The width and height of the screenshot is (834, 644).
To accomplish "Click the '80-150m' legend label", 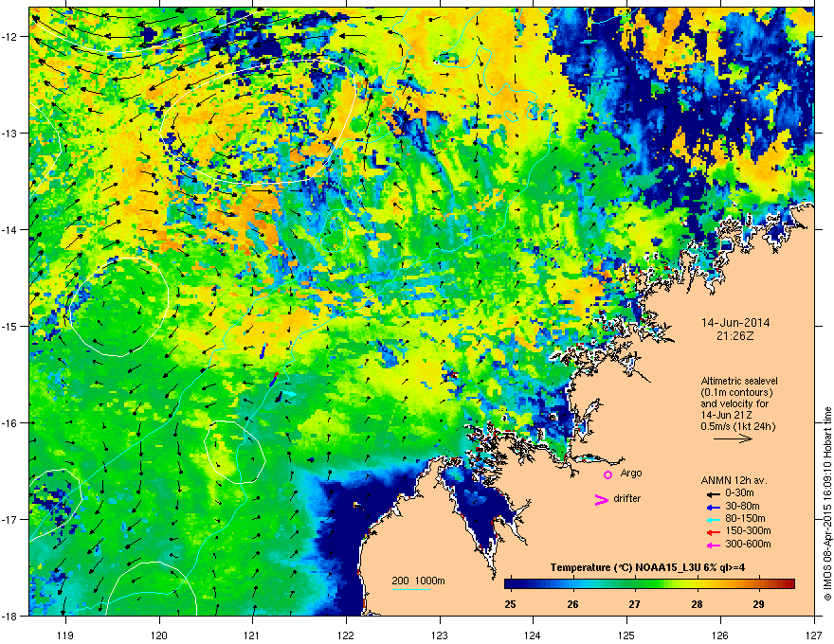I will 745,518.
